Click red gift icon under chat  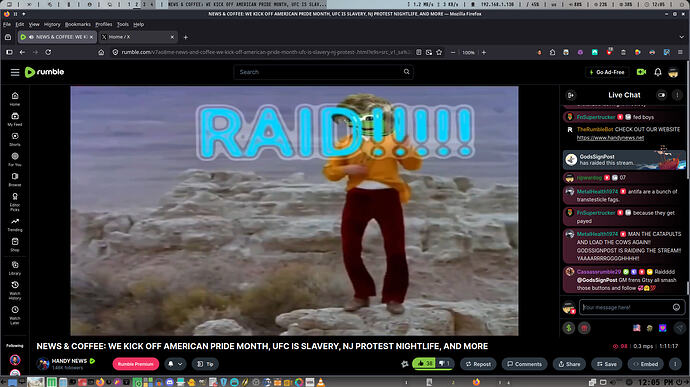point(584,328)
